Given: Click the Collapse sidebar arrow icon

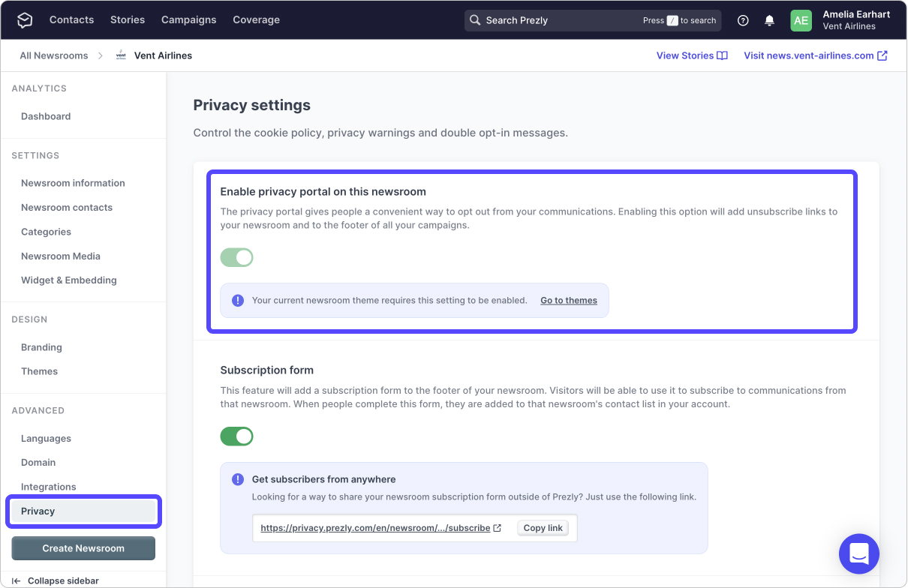Looking at the screenshot, I should pos(17,580).
